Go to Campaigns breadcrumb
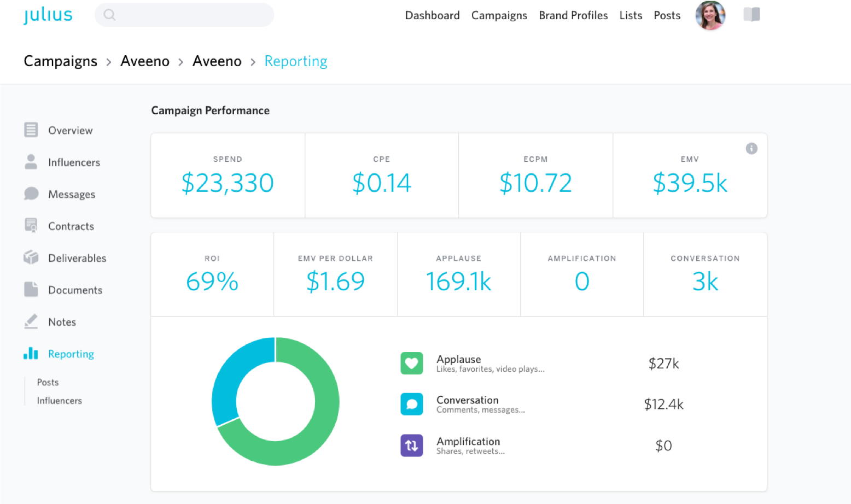851x504 pixels. tap(60, 61)
